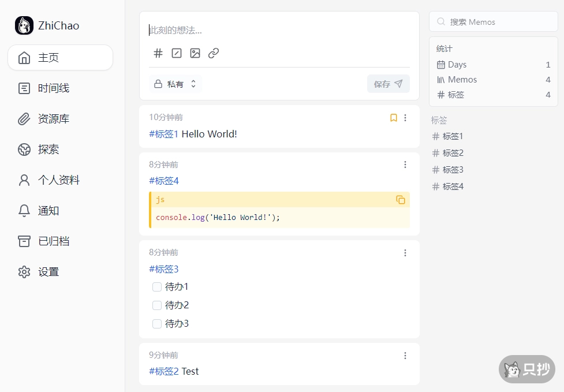Go to 探索 explore page
Image resolution: width=564 pixels, height=392 pixels.
click(48, 150)
